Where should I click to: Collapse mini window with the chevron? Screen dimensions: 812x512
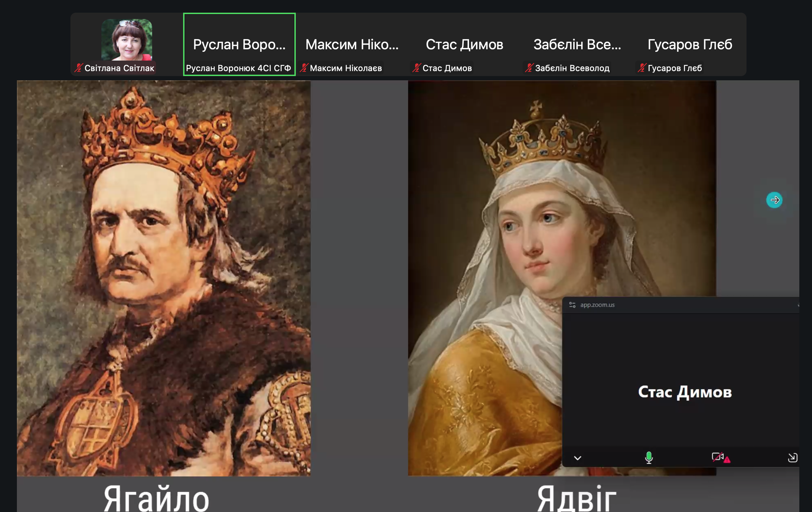coord(577,458)
